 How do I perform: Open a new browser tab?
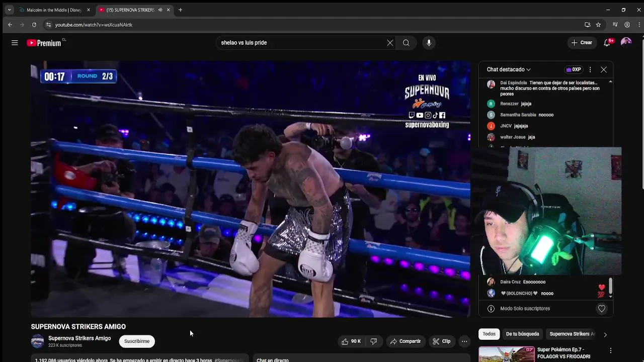click(x=180, y=10)
